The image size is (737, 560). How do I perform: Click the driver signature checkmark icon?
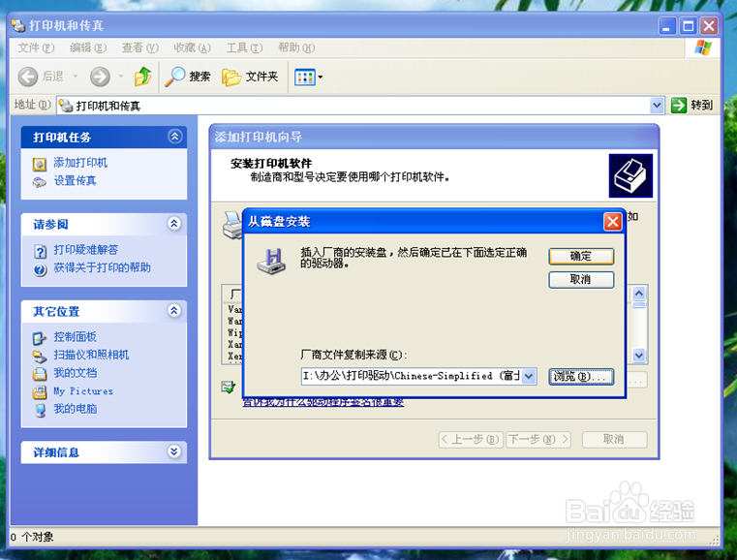(x=229, y=388)
